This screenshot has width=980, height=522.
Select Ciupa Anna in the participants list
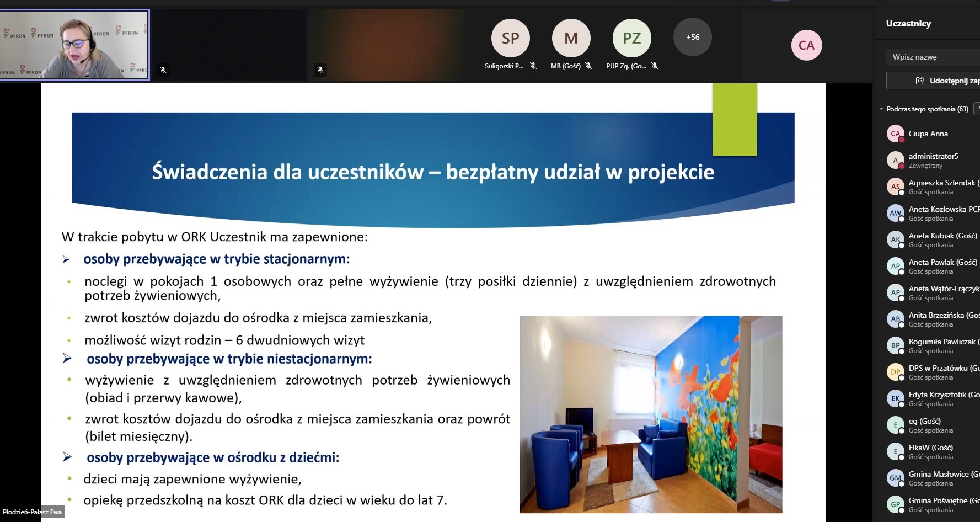click(928, 134)
